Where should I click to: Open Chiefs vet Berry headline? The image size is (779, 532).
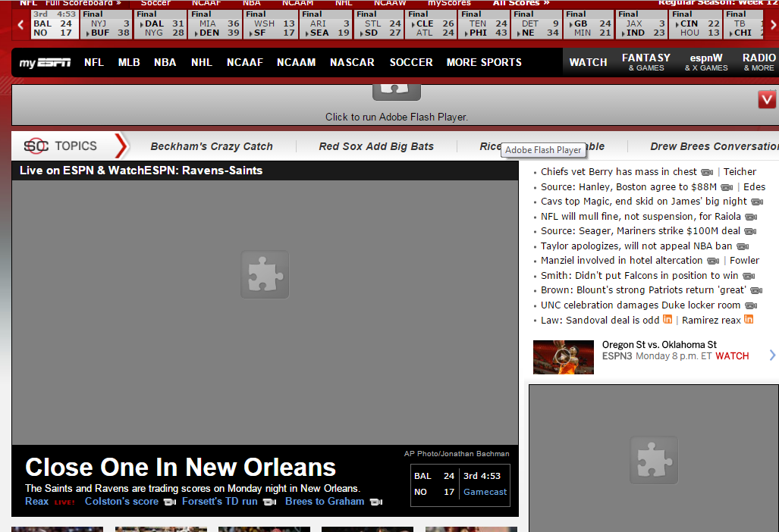click(x=618, y=172)
